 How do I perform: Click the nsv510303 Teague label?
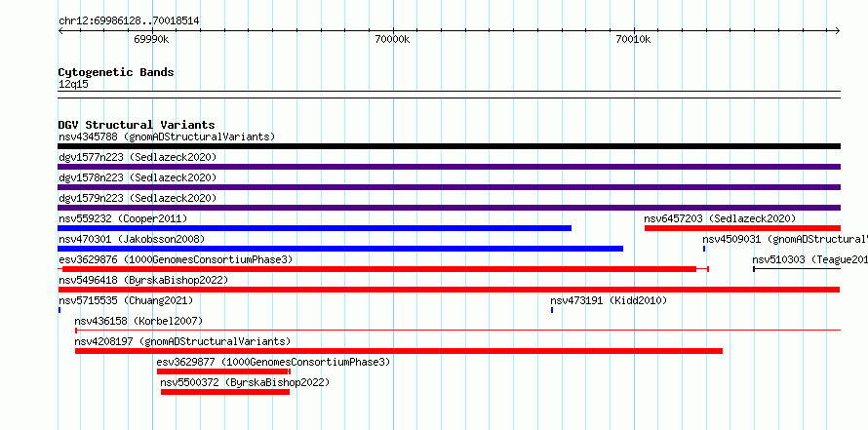(x=809, y=259)
